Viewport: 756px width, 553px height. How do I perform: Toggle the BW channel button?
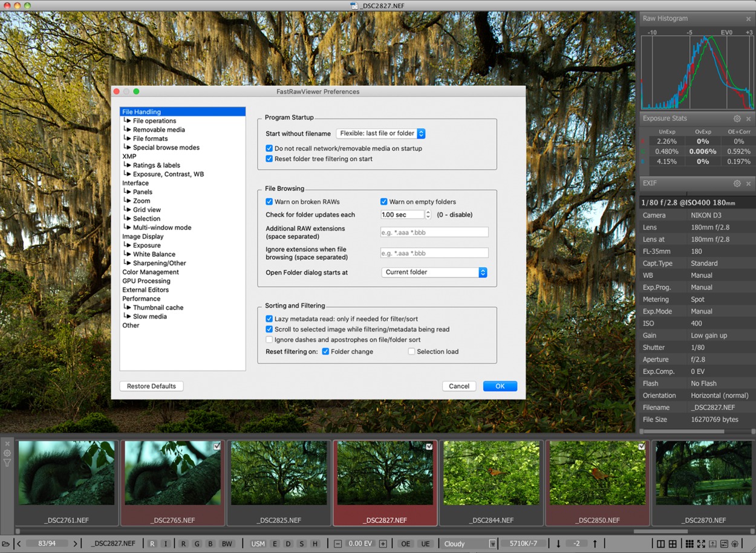[227, 544]
